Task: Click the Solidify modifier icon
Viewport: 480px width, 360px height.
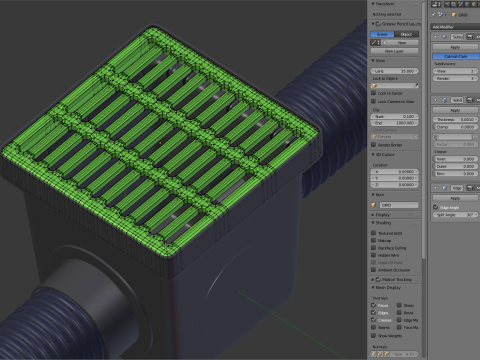Action: click(444, 100)
